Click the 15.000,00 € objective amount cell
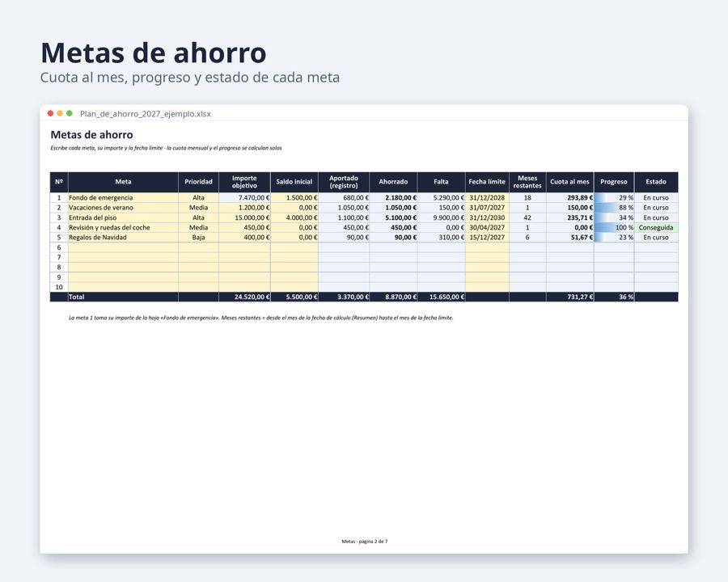Image resolution: width=728 pixels, height=582 pixels. pyautogui.click(x=244, y=217)
